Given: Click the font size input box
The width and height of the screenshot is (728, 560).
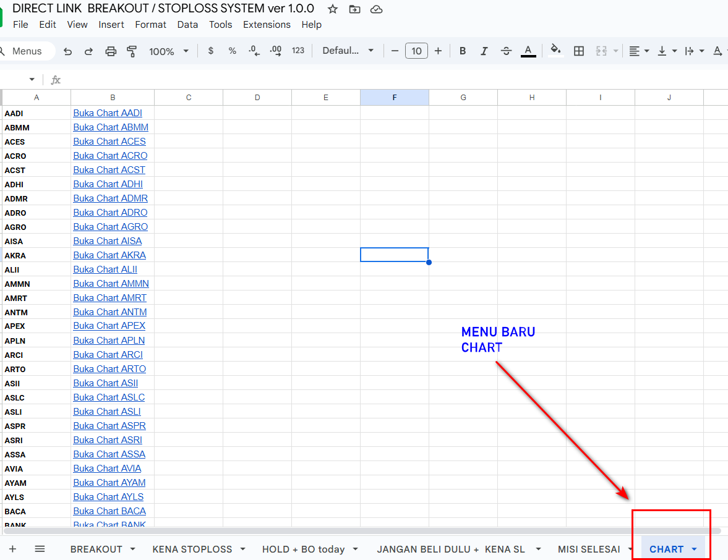Looking at the screenshot, I should tap(416, 51).
